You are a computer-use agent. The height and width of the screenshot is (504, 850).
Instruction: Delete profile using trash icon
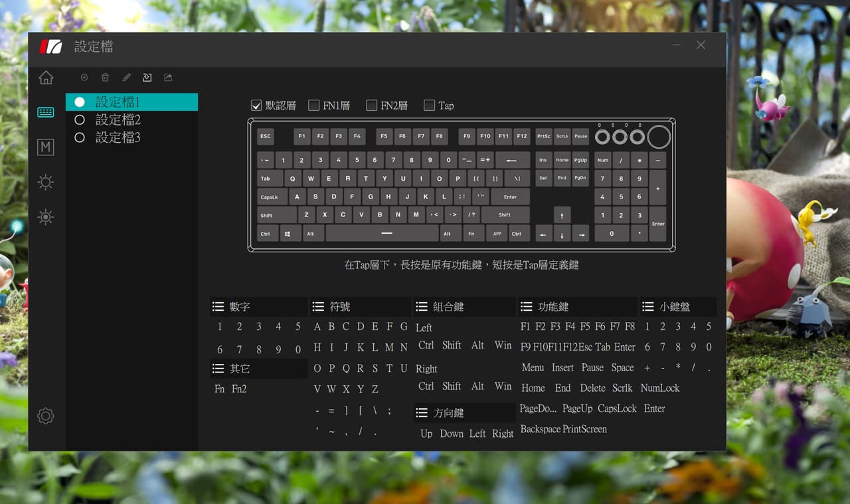[x=105, y=78]
